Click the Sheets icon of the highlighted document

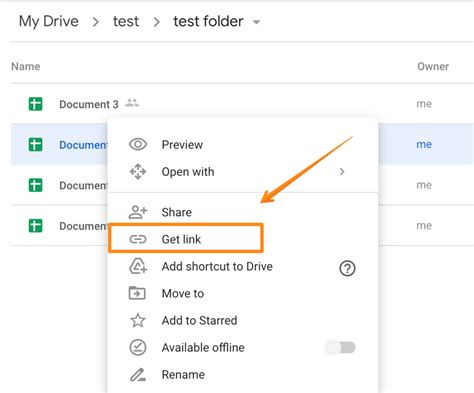[x=35, y=145]
